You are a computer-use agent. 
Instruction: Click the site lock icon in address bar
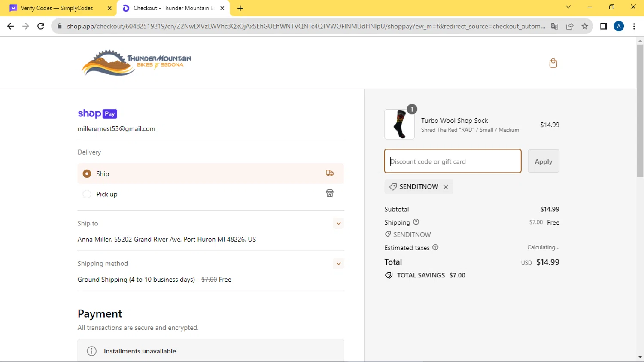pos(59,26)
